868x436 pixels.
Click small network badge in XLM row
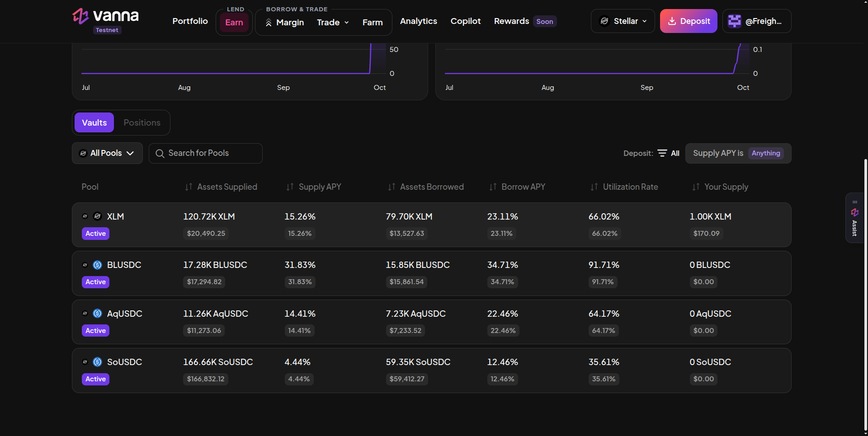85,216
